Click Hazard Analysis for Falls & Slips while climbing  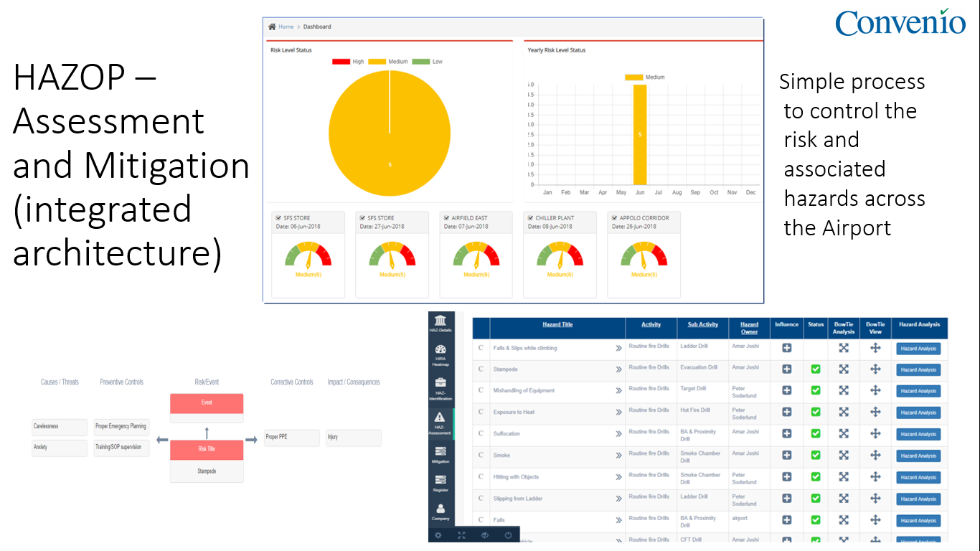[918, 349]
